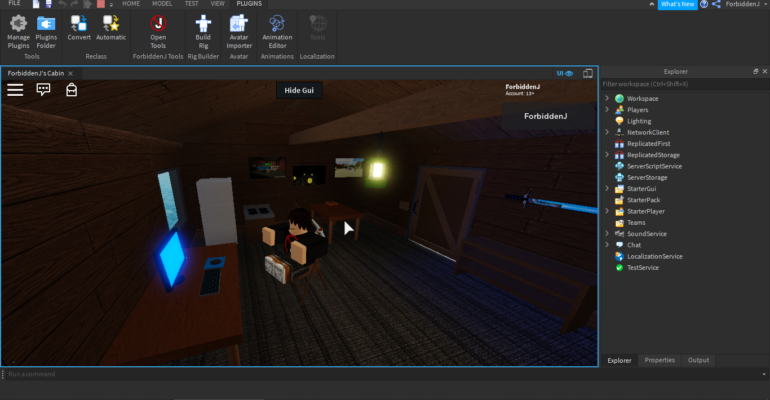770x400 pixels.
Task: Select Teams in Explorer
Action: click(x=636, y=223)
